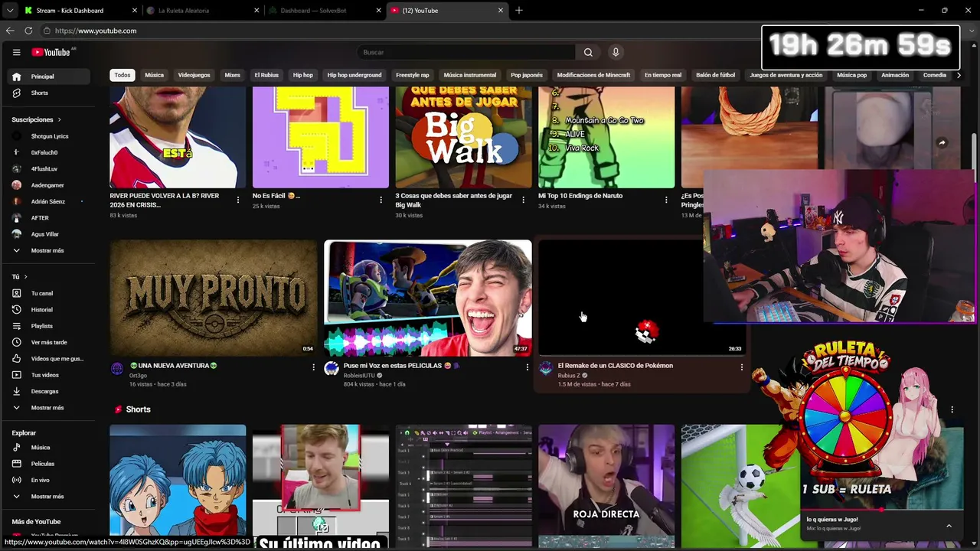Screen dimensions: 980x551
Task: Select the Modificaciones de Minecraft chip
Action: (x=593, y=75)
